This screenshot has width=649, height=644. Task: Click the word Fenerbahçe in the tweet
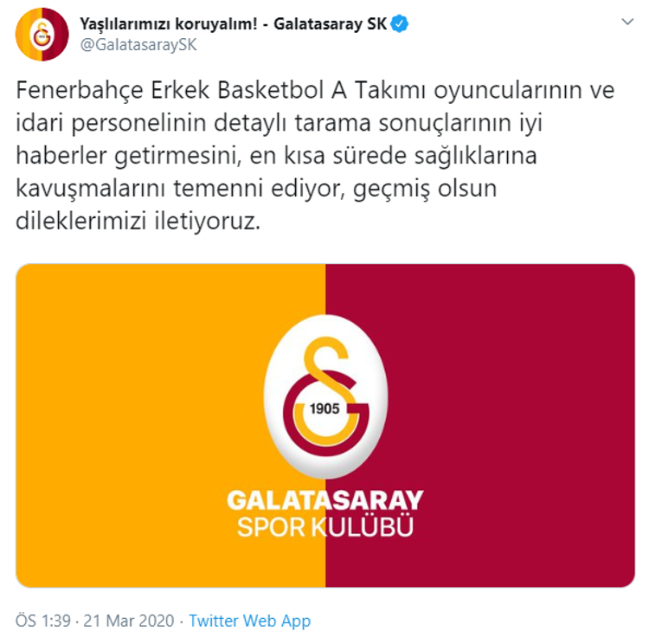tap(80, 90)
